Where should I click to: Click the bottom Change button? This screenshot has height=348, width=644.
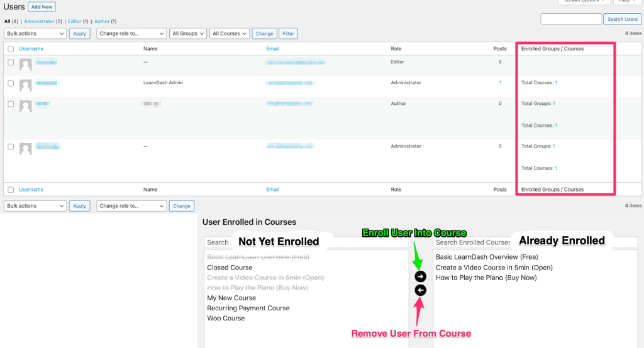(x=182, y=206)
